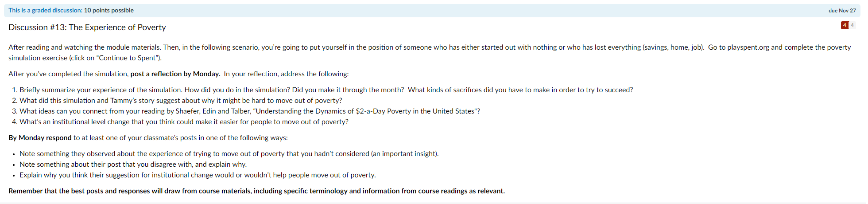This screenshot has height=204, width=868.
Task: Click bullet about suggestion for institutional change
Action: click(x=198, y=175)
